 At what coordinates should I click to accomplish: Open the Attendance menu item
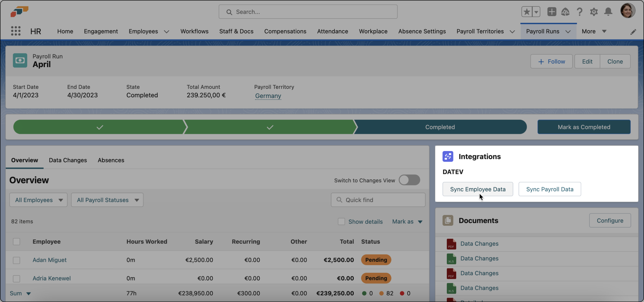tap(332, 31)
